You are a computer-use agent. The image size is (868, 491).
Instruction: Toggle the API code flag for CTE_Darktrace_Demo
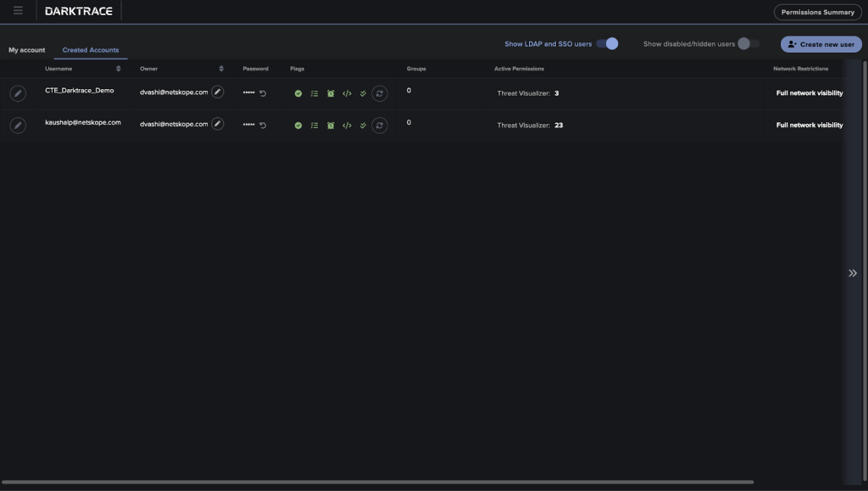pyautogui.click(x=347, y=93)
